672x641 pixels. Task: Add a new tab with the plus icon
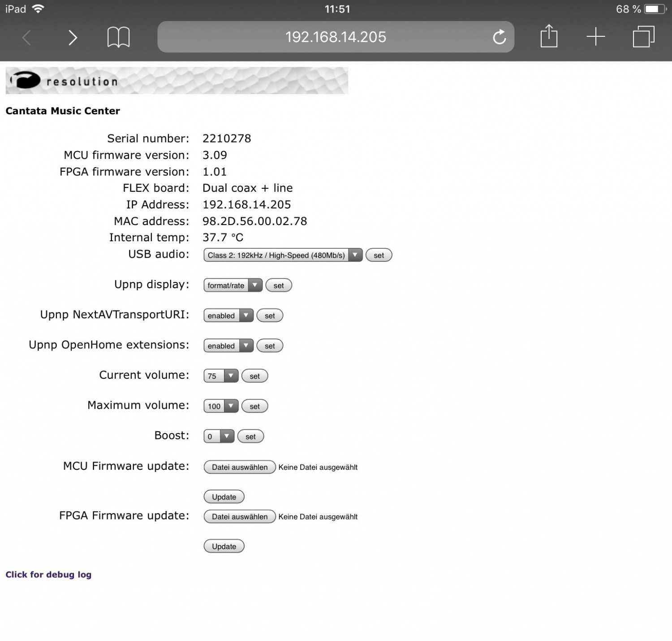tap(595, 36)
